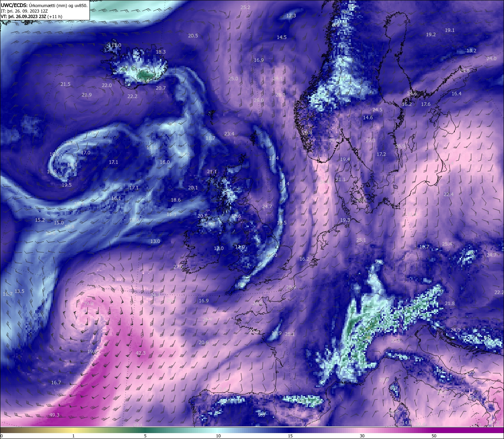Click the 'UWC/ECDS: Úrkomumætti (mm) og uv850.' title
Screen dimensions: 504x439
(44, 5)
